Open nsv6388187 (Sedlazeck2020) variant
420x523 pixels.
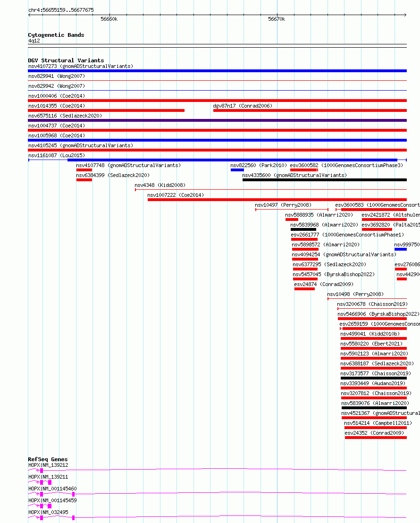coord(378,364)
